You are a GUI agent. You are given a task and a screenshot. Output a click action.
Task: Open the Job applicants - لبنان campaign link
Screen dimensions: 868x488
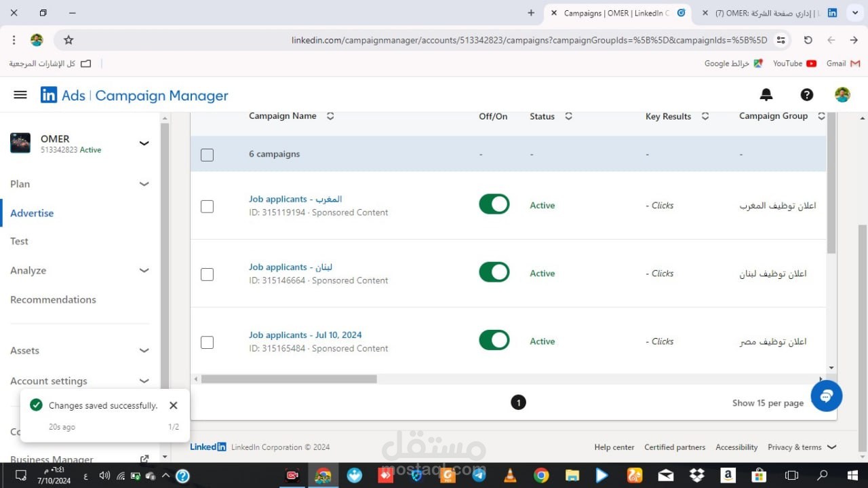[x=290, y=267]
